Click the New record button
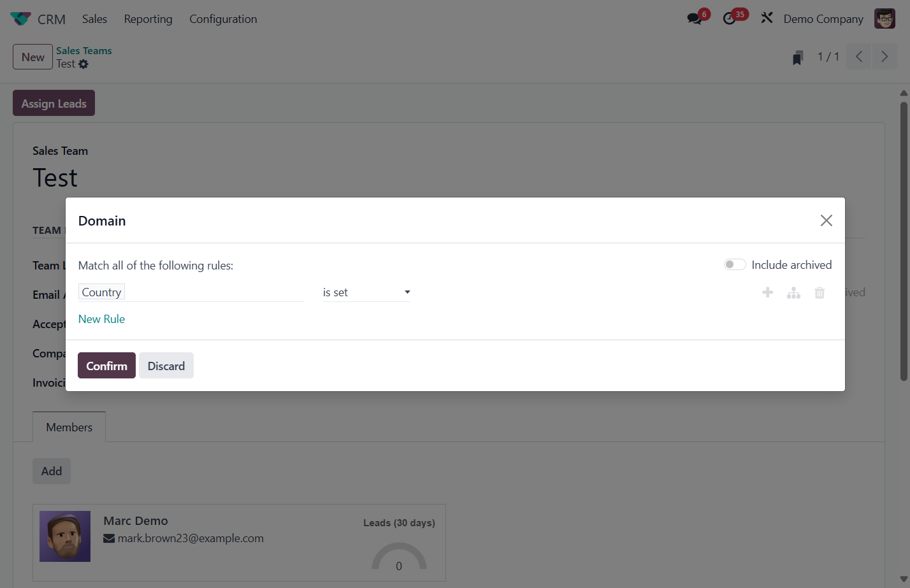 [32, 57]
